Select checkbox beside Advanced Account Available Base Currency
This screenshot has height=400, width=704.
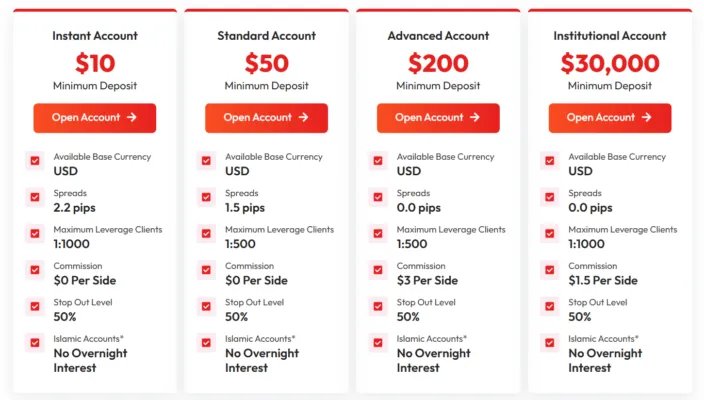378,160
